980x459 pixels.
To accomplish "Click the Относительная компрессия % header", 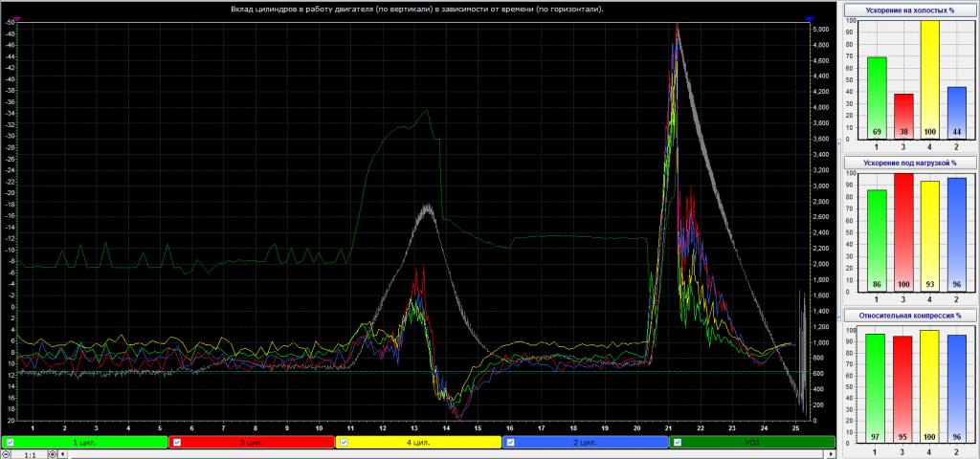I will point(909,315).
